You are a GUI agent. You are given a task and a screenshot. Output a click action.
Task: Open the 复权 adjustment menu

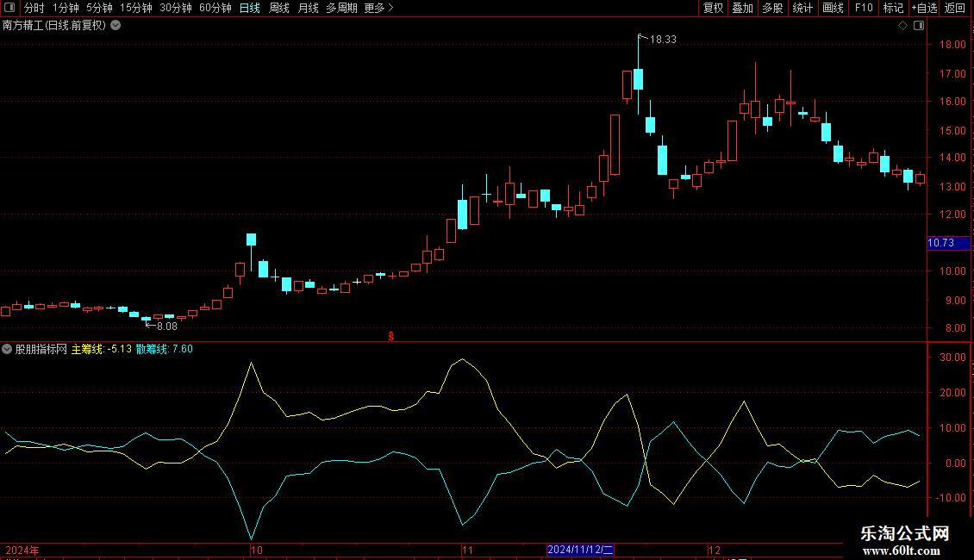coord(713,8)
